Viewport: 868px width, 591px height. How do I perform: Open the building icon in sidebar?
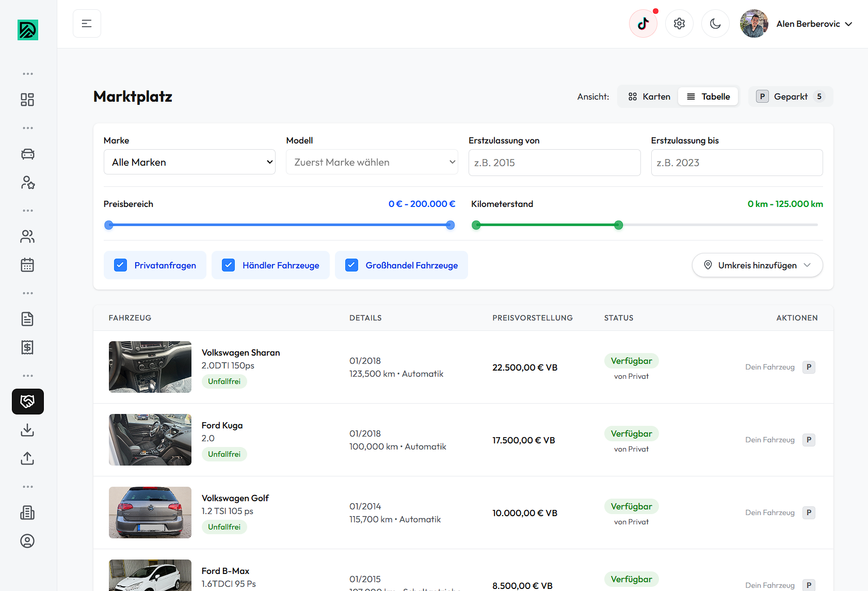point(27,513)
